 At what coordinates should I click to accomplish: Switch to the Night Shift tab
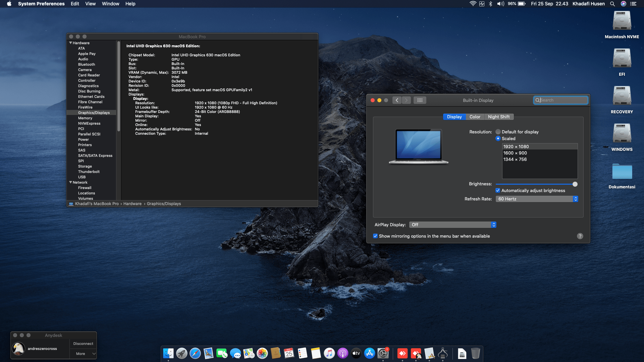coord(498,117)
